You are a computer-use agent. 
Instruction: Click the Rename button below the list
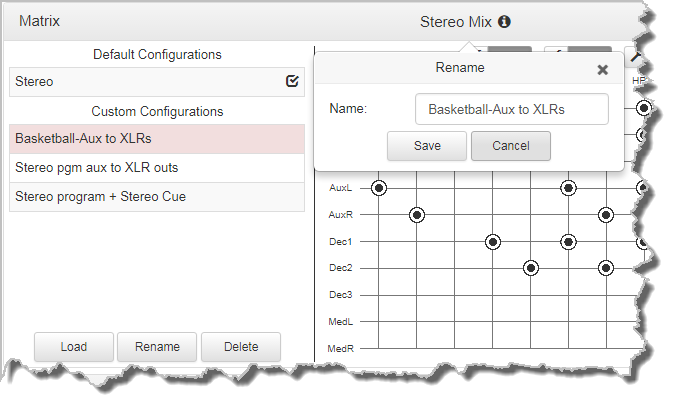pyautogui.click(x=156, y=347)
